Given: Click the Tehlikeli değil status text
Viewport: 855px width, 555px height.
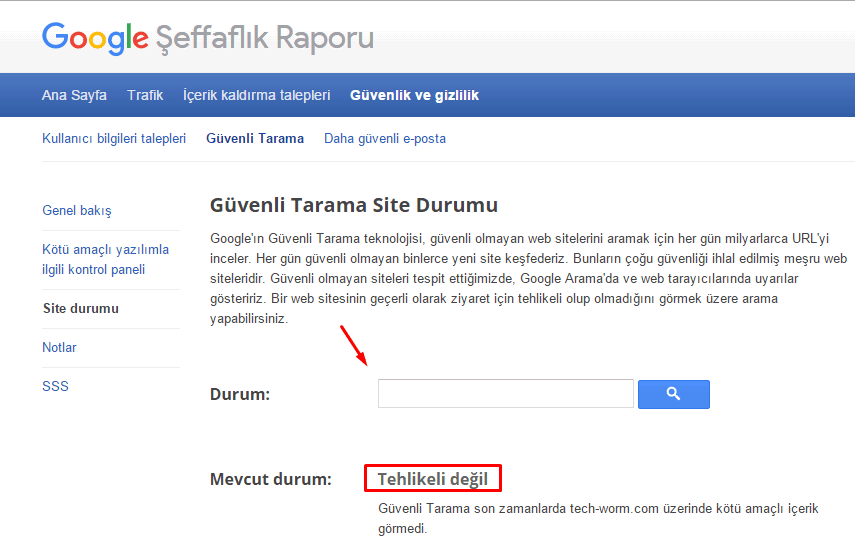Looking at the screenshot, I should click(433, 479).
